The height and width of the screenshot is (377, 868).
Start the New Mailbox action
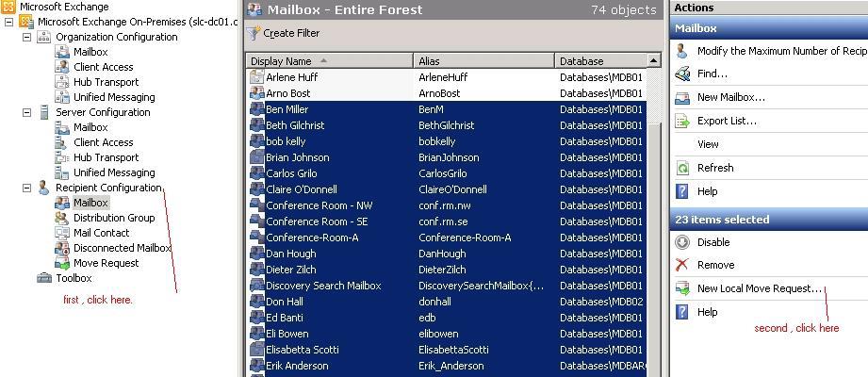(731, 97)
